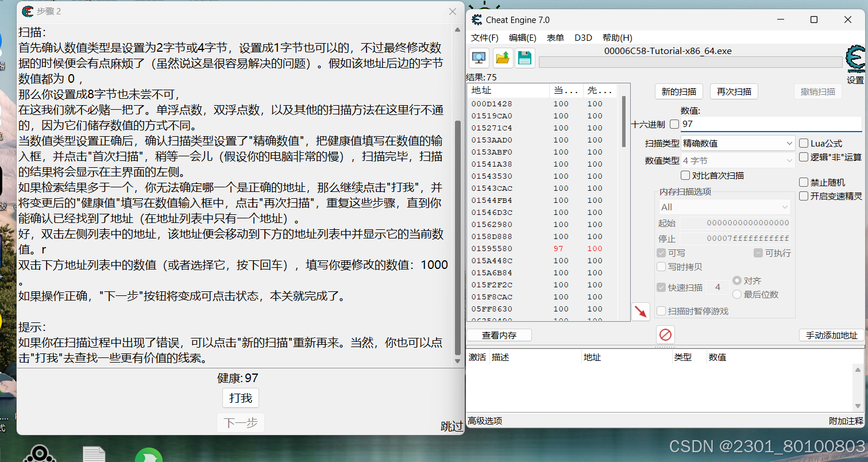The width and height of the screenshot is (868, 462).
Task: Click the 步骤 2 window title icon
Action: pos(27,11)
